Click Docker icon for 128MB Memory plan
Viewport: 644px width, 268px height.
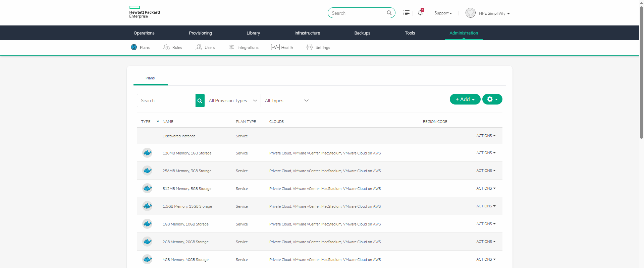(x=147, y=153)
